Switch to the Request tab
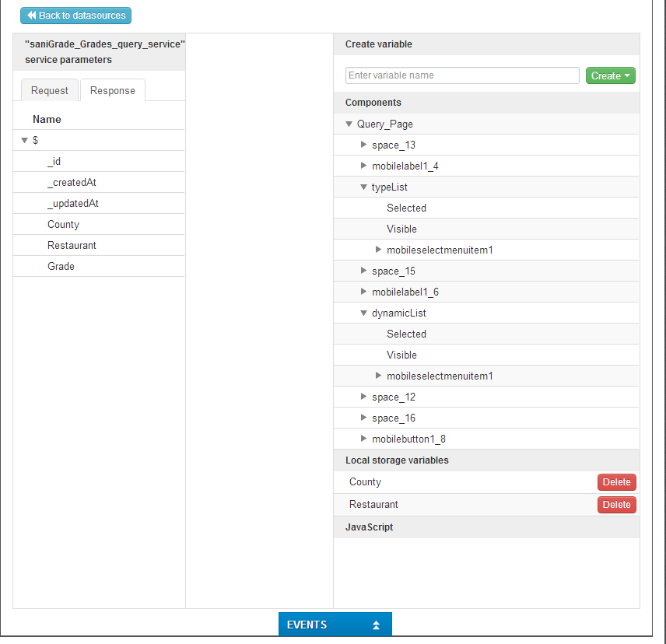Viewport: 666px width, 644px height. (50, 90)
